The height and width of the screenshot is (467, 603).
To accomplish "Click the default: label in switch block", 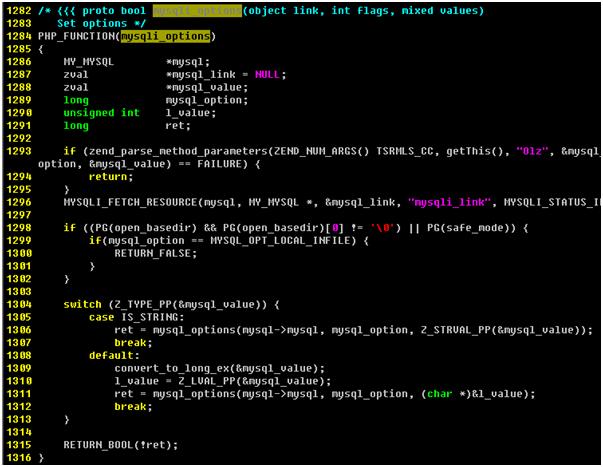I will pyautogui.click(x=107, y=355).
